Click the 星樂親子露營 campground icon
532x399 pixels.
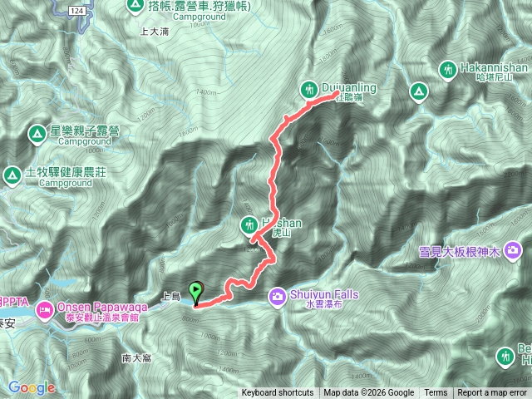click(37, 134)
